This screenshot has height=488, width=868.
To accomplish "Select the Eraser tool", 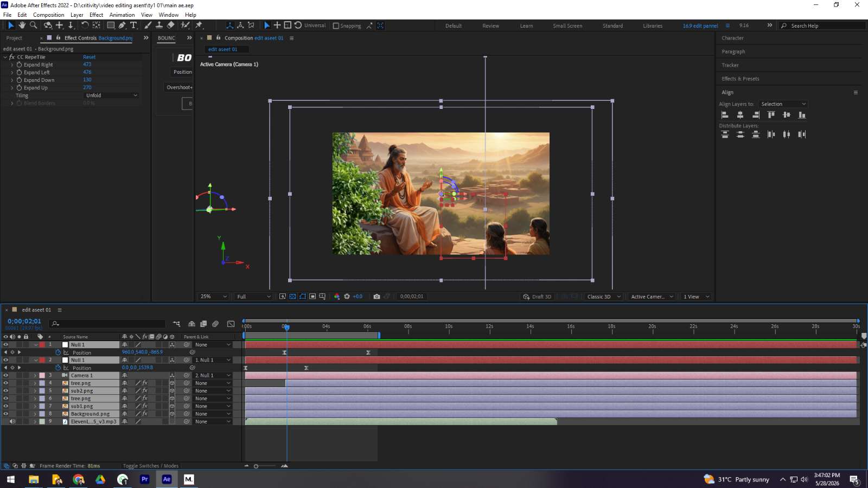I will coord(171,25).
